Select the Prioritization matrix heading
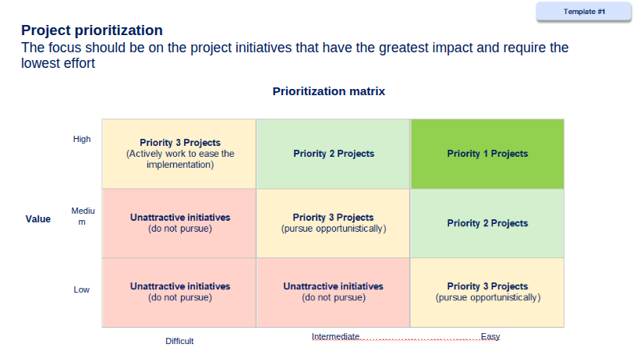Viewport: 644px width, 355px height. tap(328, 91)
